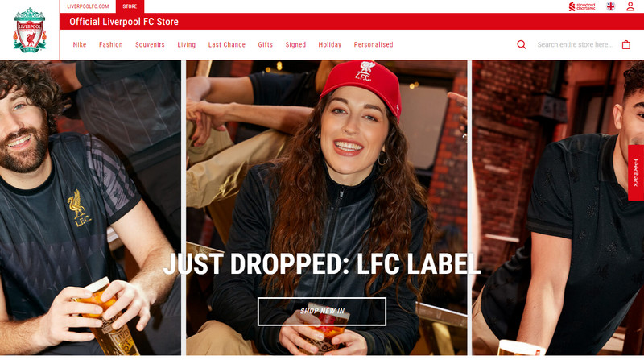
Task: Select the Holiday menu item
Action: coord(330,44)
